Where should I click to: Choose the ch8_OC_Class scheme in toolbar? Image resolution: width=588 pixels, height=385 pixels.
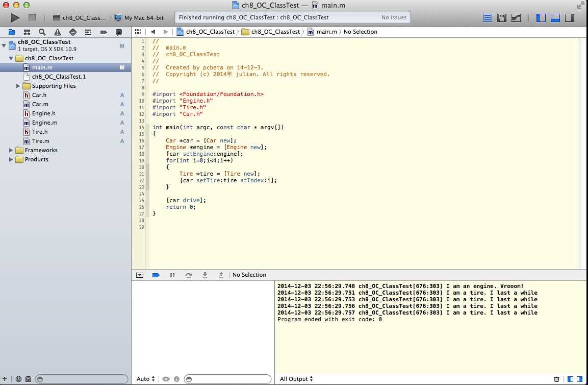80,18
